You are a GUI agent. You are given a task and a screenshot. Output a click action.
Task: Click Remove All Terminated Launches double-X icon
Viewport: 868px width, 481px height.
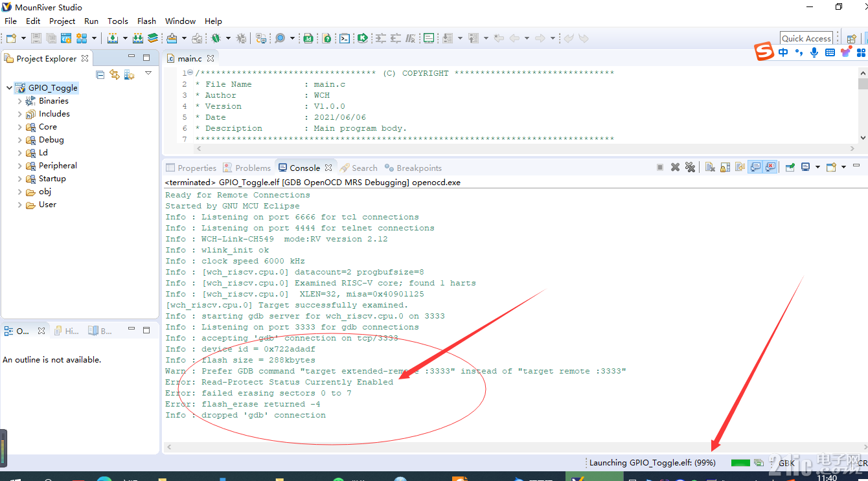[x=690, y=167]
